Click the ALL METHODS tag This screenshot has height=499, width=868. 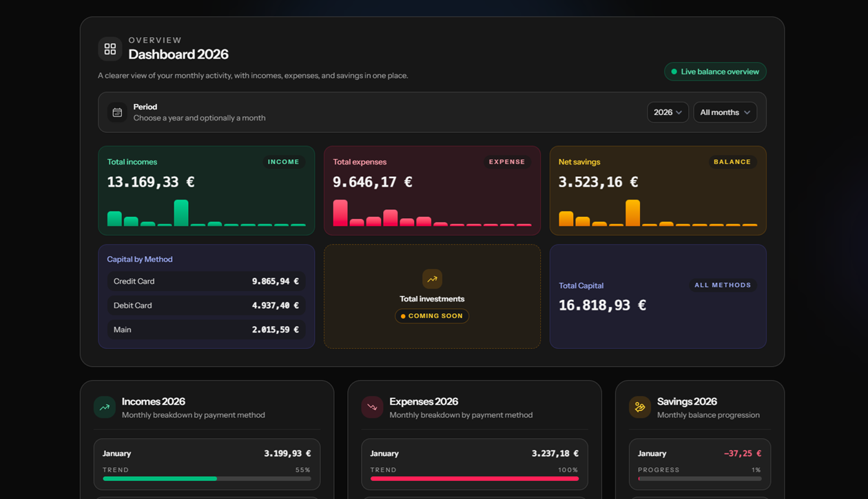point(723,285)
